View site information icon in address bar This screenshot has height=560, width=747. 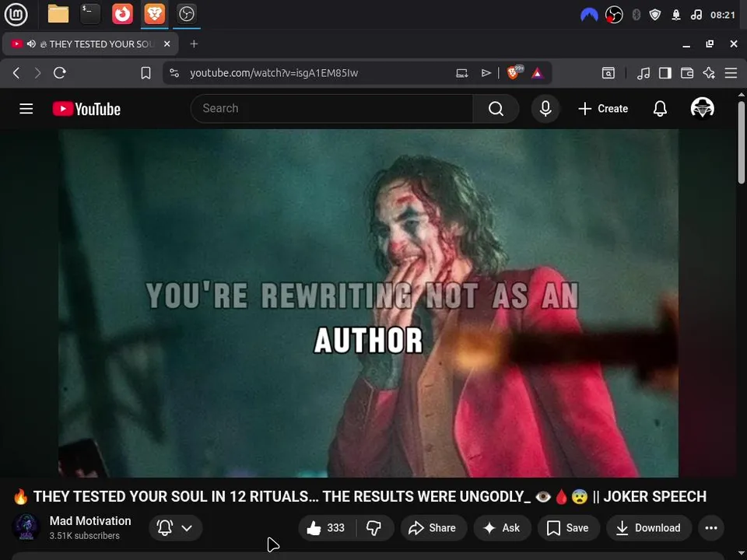pyautogui.click(x=174, y=73)
